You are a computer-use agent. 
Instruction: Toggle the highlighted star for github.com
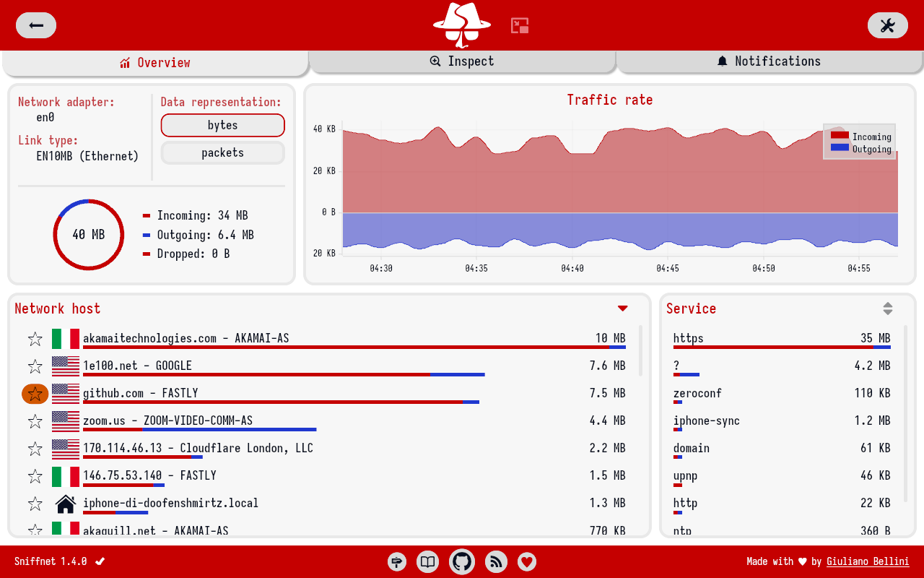tap(35, 394)
